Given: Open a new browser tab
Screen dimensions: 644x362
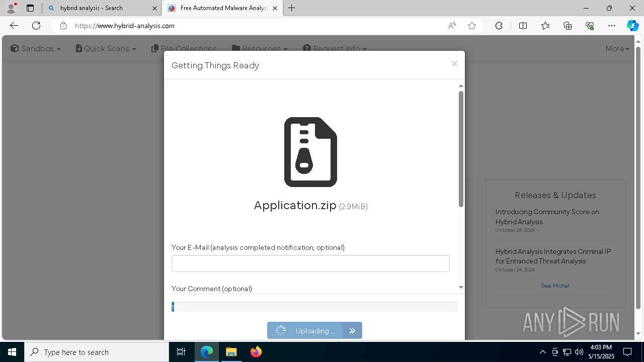Looking at the screenshot, I should [292, 8].
